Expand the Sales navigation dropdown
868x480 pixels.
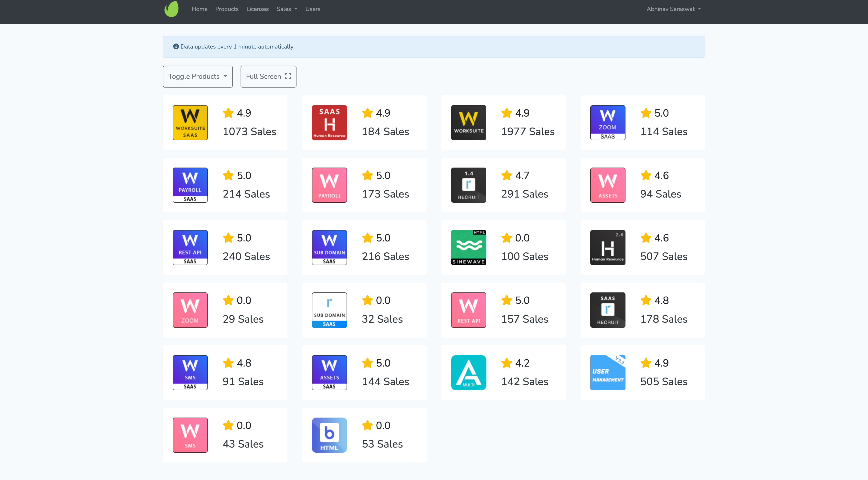(287, 9)
